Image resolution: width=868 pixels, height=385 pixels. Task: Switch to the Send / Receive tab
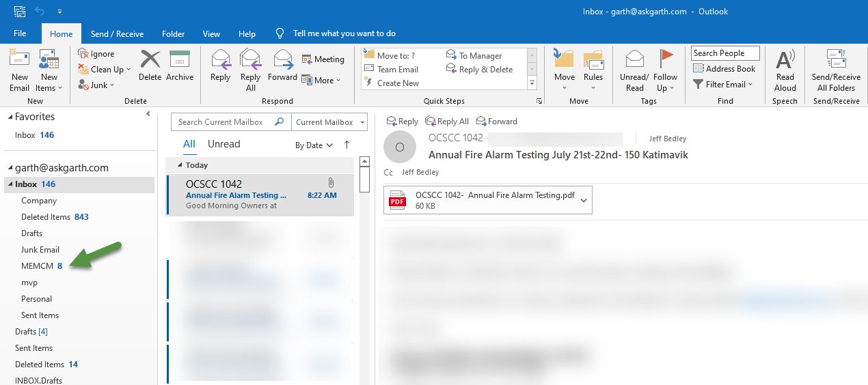[x=117, y=33]
